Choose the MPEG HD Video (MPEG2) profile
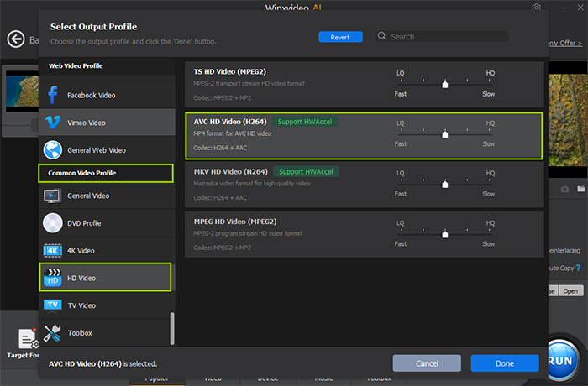The image size is (588, 386). [x=364, y=235]
